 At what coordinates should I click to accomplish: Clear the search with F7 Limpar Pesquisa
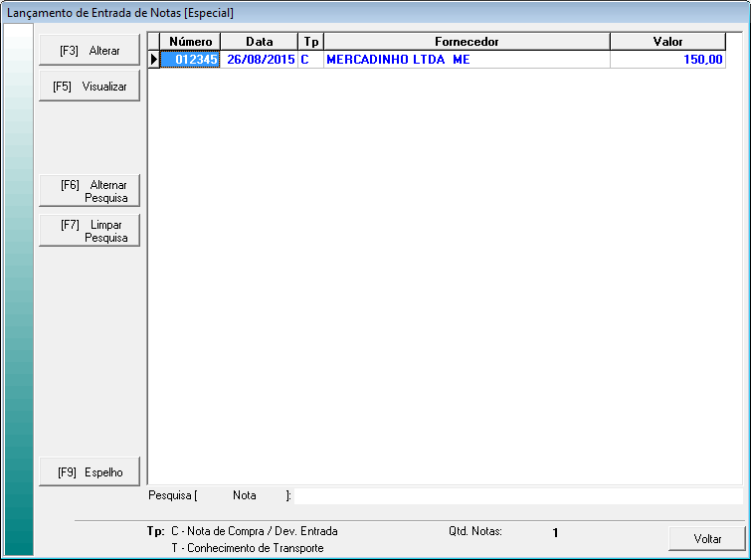coord(90,231)
